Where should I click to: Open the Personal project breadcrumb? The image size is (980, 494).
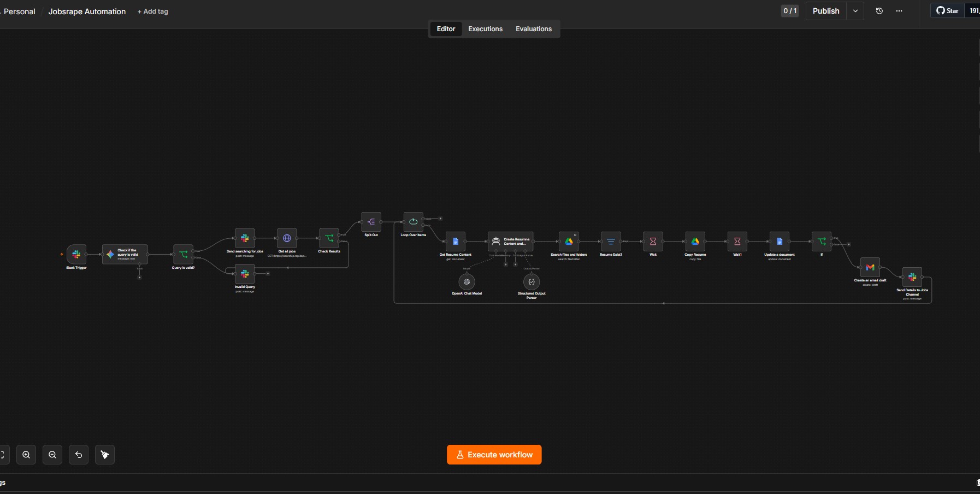click(x=19, y=11)
